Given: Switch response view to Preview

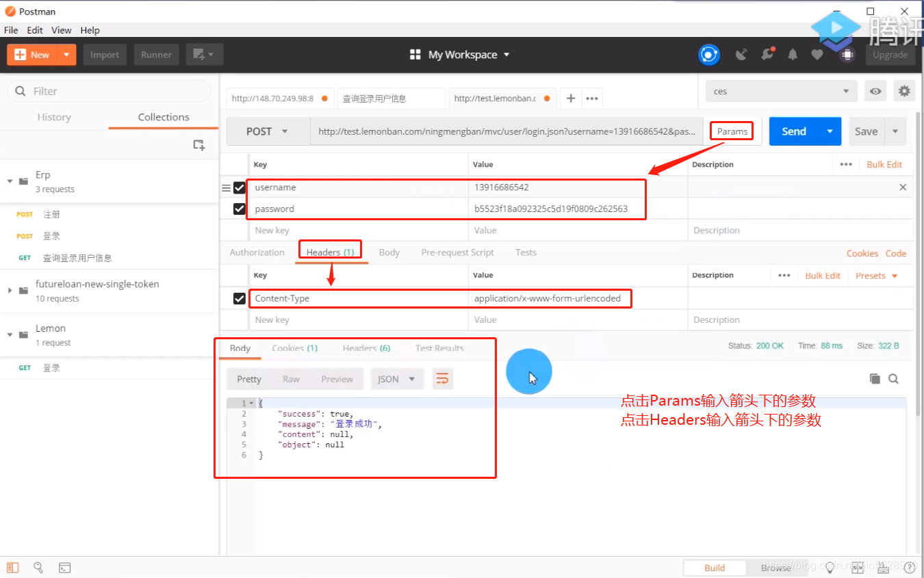Looking at the screenshot, I should (x=337, y=379).
